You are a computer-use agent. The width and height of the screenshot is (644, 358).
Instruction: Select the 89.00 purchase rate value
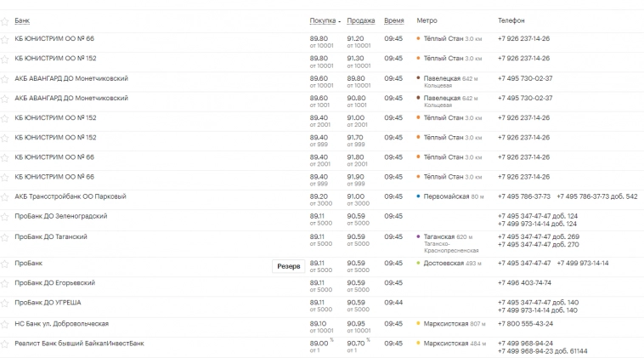pyautogui.click(x=319, y=344)
